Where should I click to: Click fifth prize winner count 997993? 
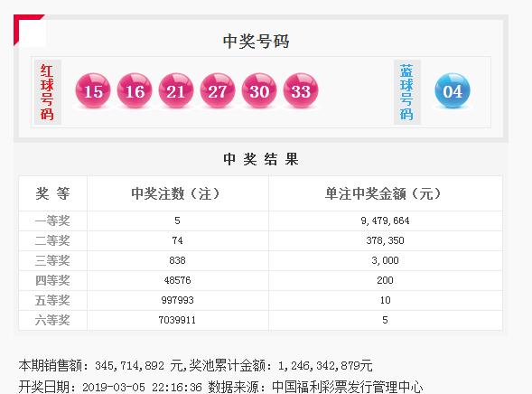click(177, 300)
